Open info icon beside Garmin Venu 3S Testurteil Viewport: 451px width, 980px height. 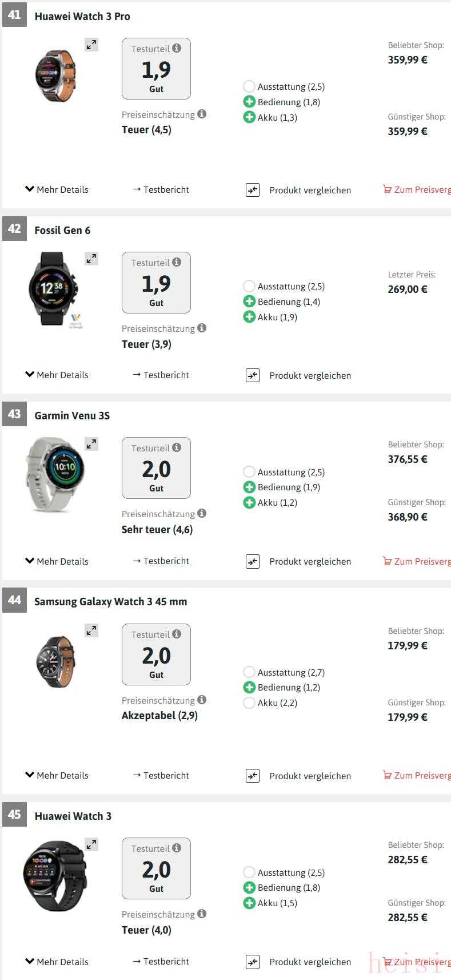177,447
